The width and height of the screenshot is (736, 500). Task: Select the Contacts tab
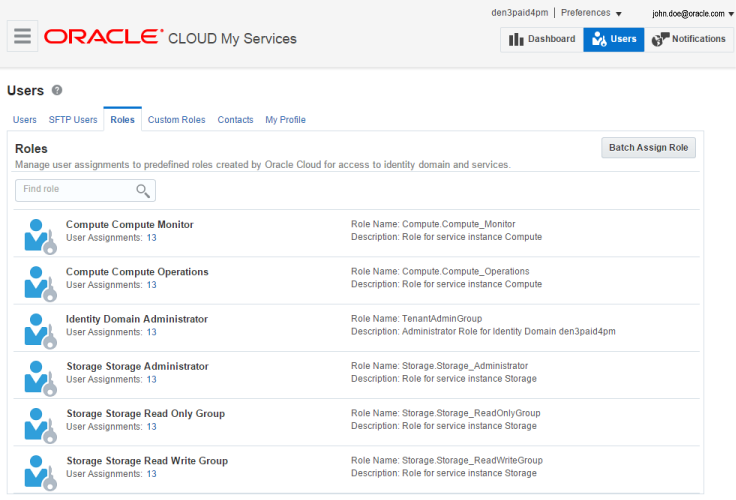tap(235, 120)
